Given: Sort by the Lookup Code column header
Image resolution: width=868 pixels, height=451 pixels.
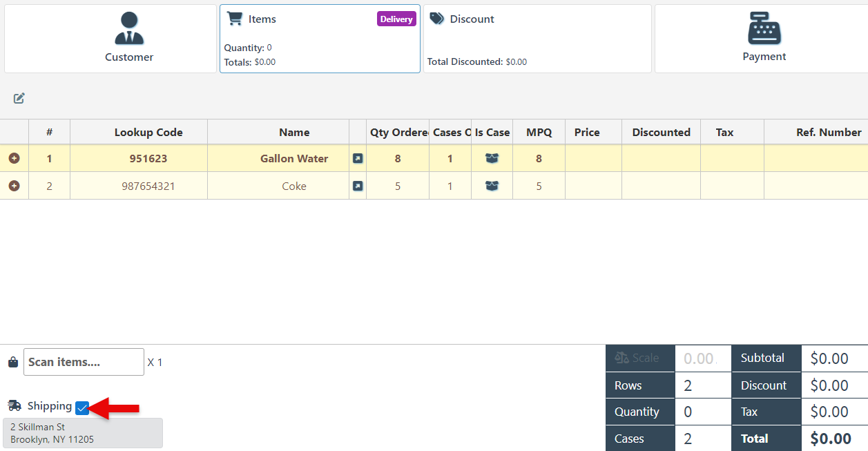Looking at the screenshot, I should click(148, 133).
